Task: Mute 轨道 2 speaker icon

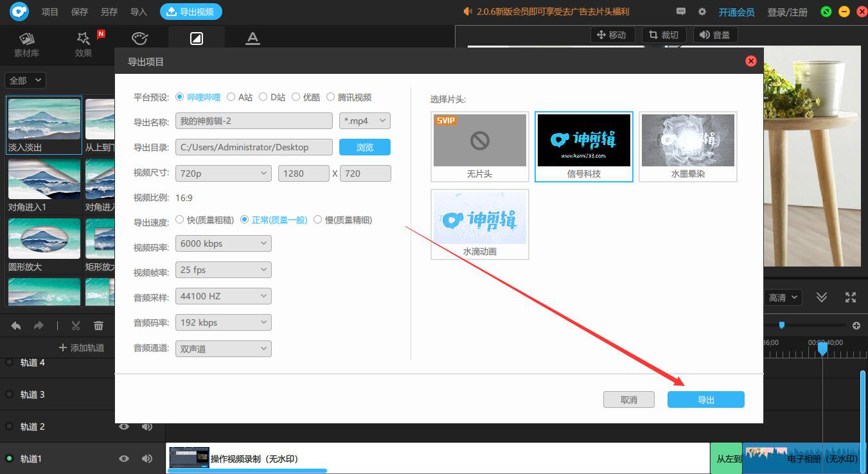Action: pyautogui.click(x=147, y=426)
